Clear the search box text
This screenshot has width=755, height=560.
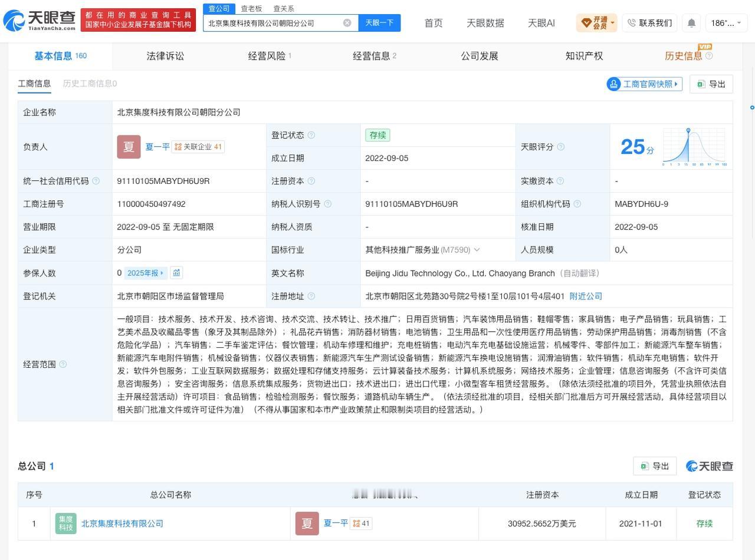tap(347, 23)
